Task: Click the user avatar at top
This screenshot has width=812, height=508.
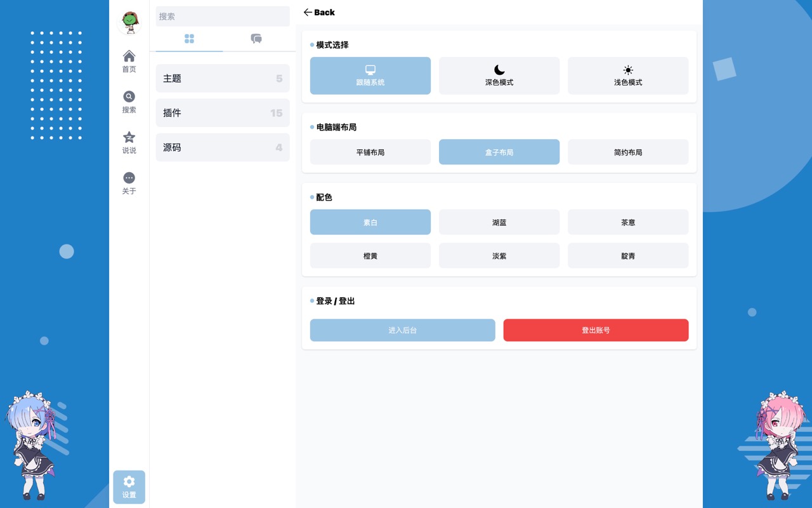Action: click(129, 22)
